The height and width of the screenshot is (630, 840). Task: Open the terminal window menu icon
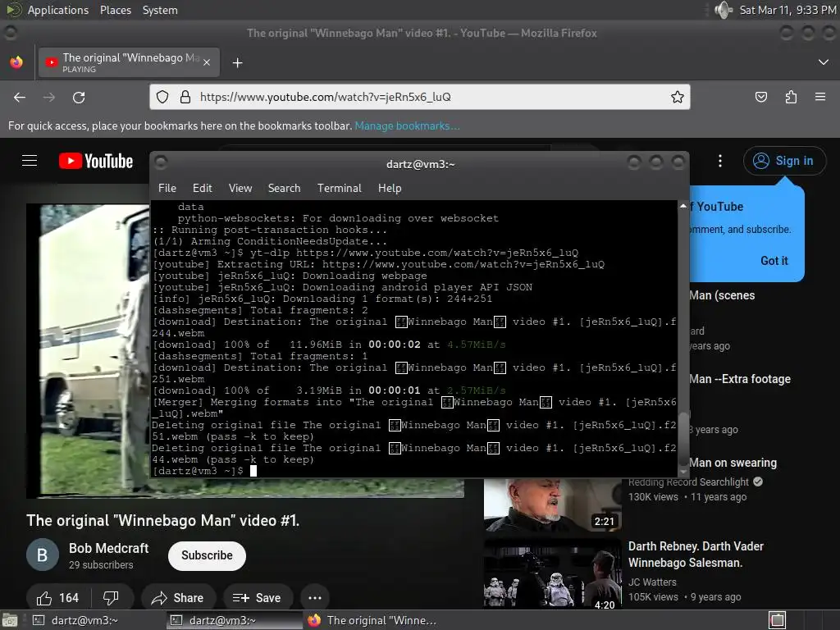click(x=161, y=162)
